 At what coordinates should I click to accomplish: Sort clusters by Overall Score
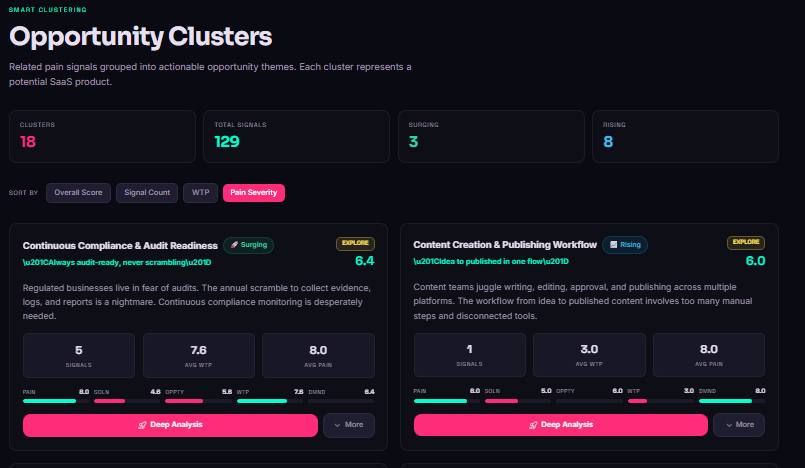click(78, 193)
